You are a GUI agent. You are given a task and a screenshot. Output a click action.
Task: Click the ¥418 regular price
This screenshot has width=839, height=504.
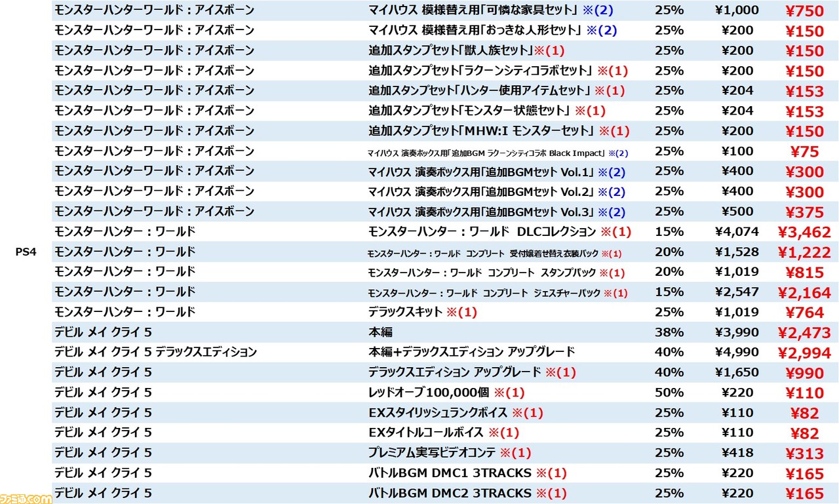(737, 453)
